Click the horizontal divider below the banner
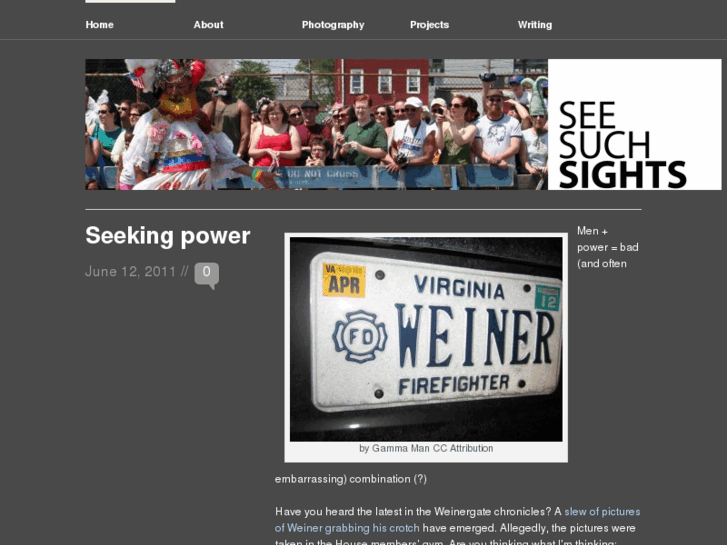Viewport: 727px width, 545px height. [364, 210]
